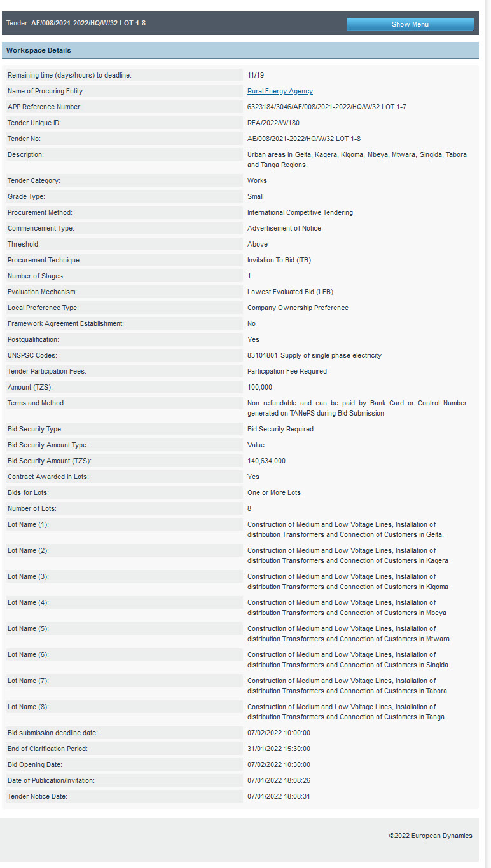This screenshot has height=868, width=491.
Task: Click the Show Menu button
Action: 410,24
